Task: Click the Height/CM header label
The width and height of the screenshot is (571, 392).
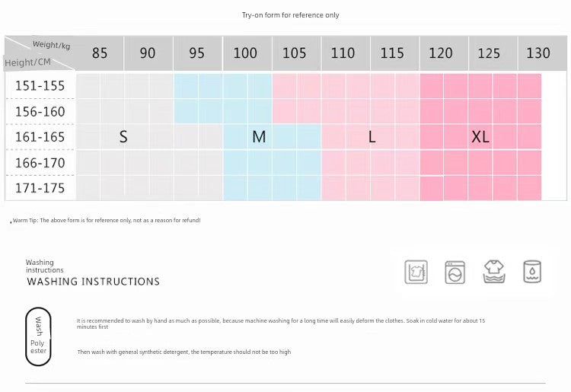Action: point(27,62)
